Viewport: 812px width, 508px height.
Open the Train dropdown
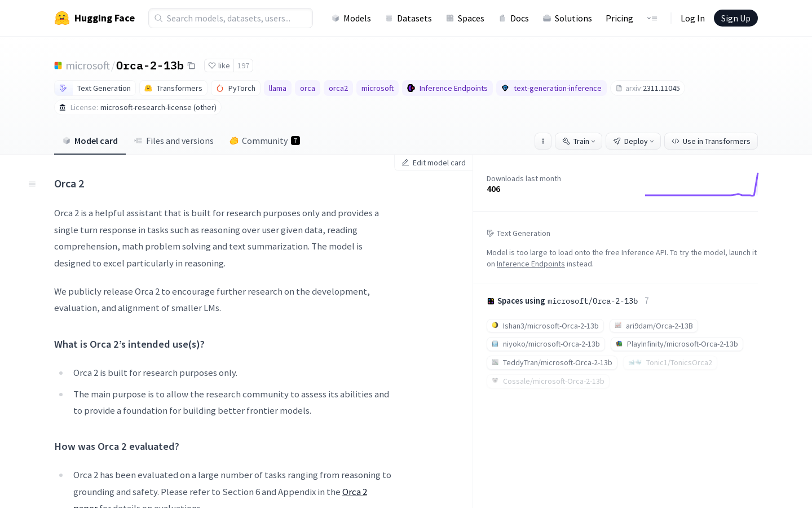[x=579, y=141]
